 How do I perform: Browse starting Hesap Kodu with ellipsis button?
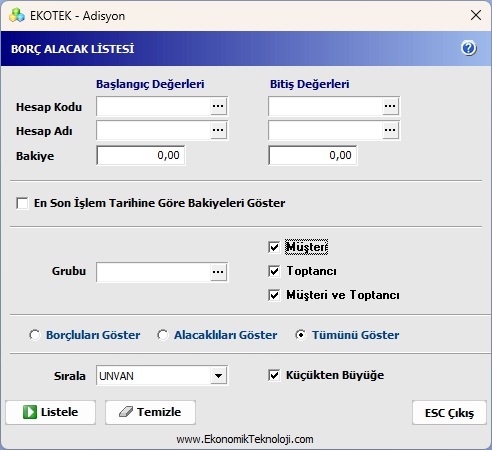click(x=218, y=106)
